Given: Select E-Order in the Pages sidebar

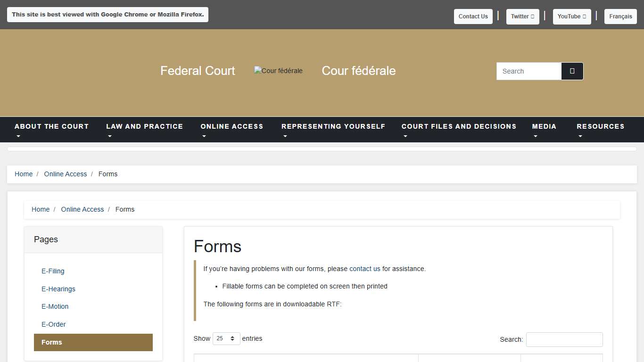Looking at the screenshot, I should tap(53, 324).
